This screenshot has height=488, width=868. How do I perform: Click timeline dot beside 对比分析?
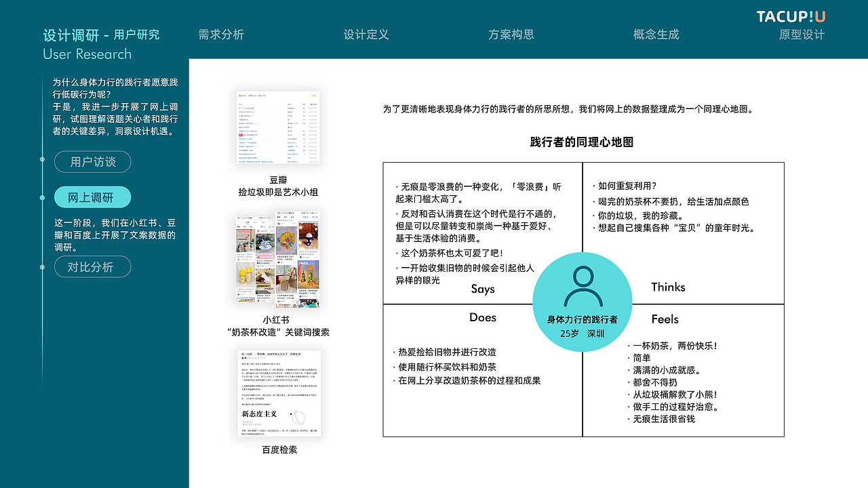[x=42, y=266]
